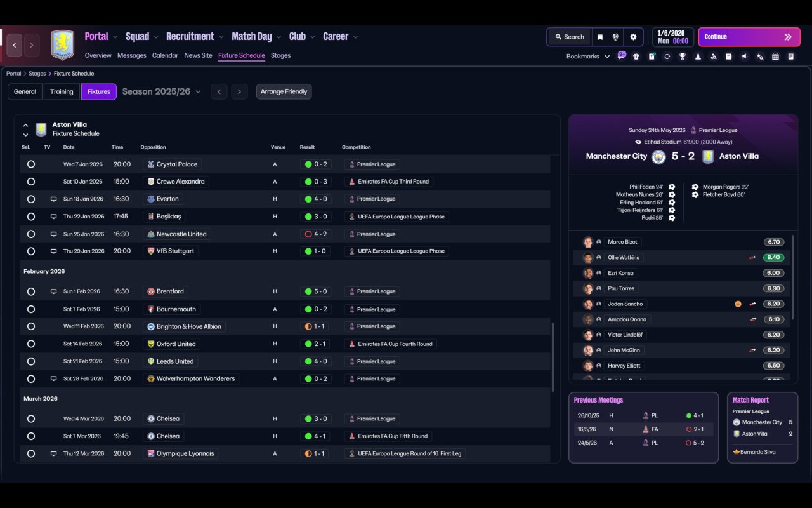Open the megaphone bookmark icon
Viewport: 812px width, 508px height.
[744, 57]
